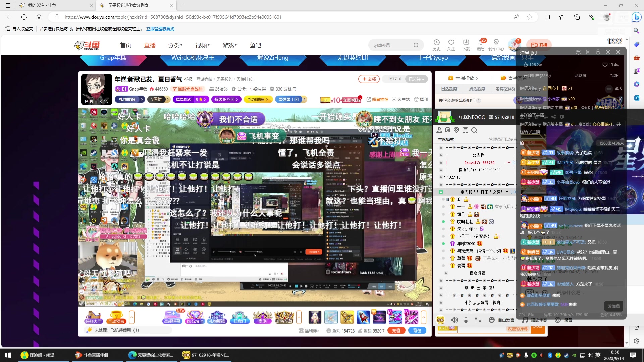Switch to the 日活跃度 tab
Image resolution: width=644 pixels, height=362 pixels.
[x=449, y=89]
